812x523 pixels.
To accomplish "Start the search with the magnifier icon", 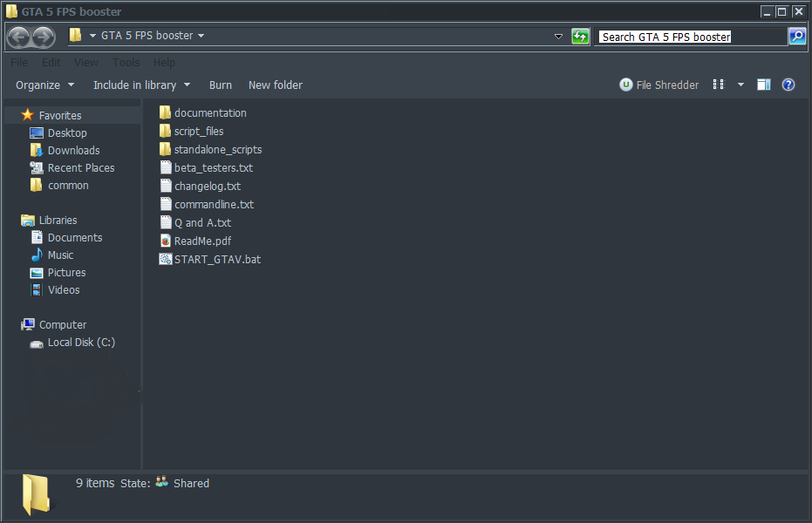I will click(x=796, y=36).
